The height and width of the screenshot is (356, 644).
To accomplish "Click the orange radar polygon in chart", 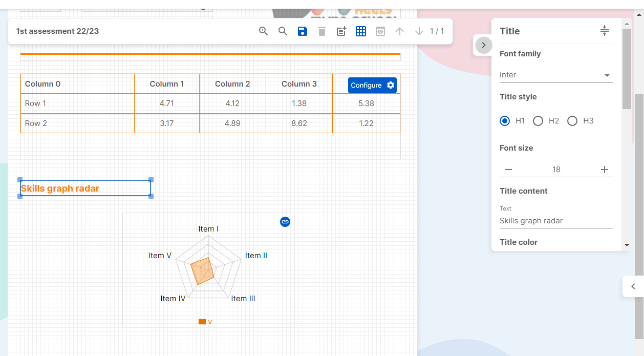I will click(203, 271).
